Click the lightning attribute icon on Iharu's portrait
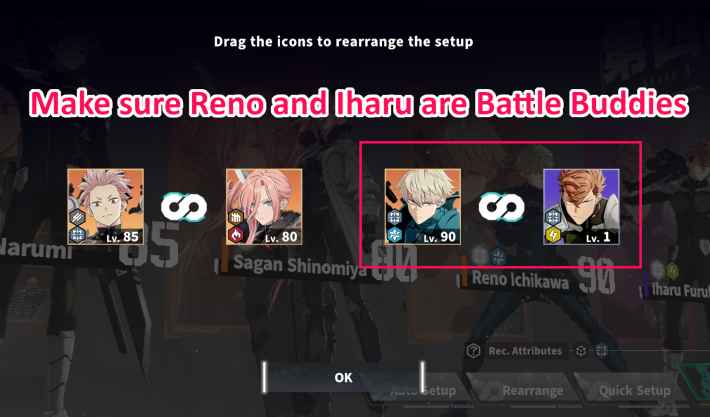The height and width of the screenshot is (417, 710). [553, 235]
